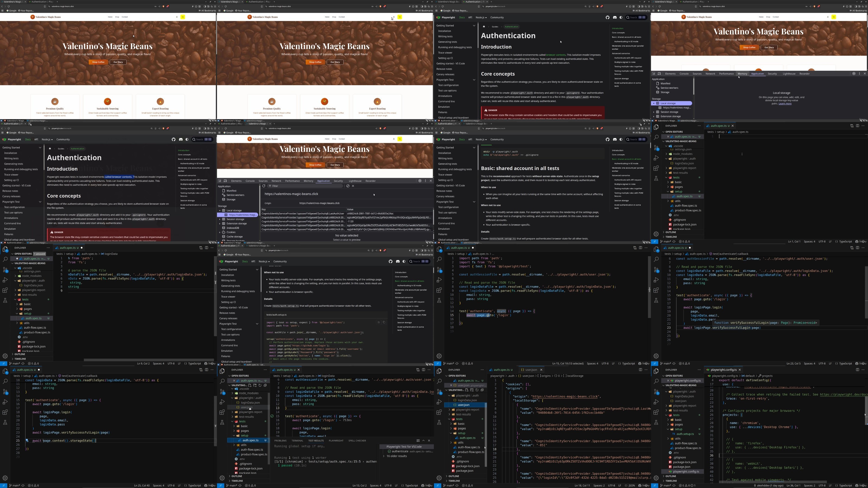Collapse Getting Started in 'Basic: shared account' docs sidebar

pyautogui.click(x=474, y=147)
